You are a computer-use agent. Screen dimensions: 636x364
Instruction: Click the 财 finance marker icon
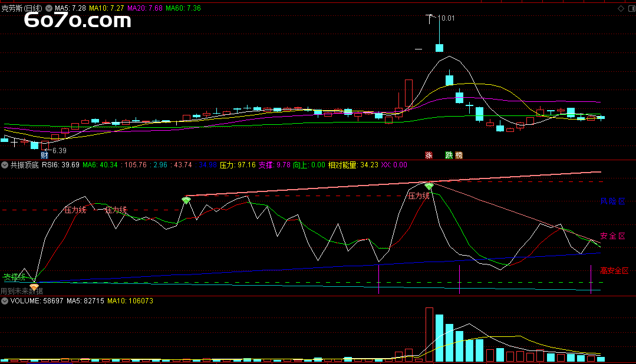(x=44, y=155)
